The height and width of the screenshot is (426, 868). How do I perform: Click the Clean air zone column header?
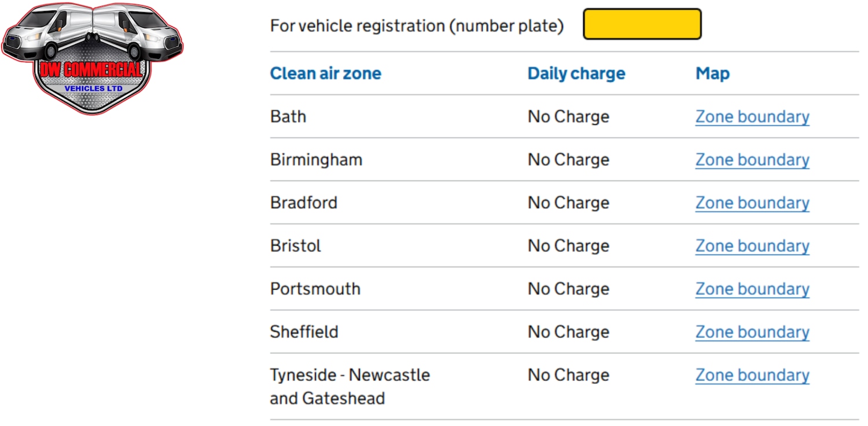click(326, 73)
